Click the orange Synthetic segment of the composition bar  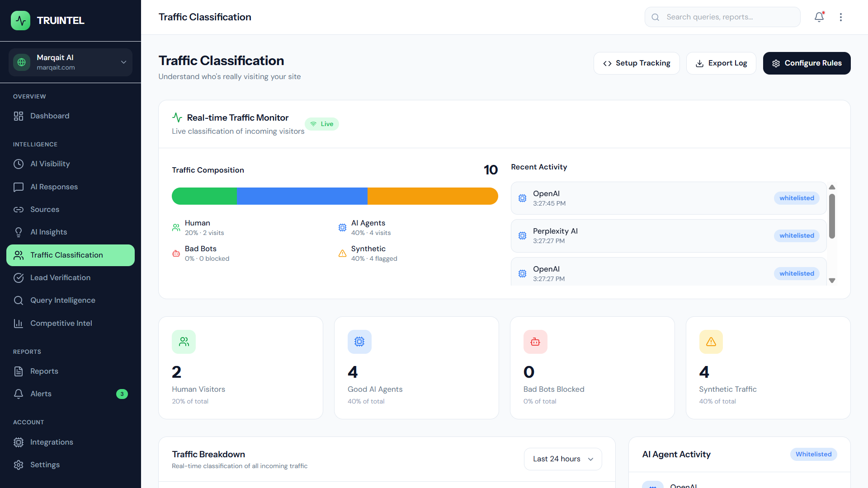click(432, 196)
